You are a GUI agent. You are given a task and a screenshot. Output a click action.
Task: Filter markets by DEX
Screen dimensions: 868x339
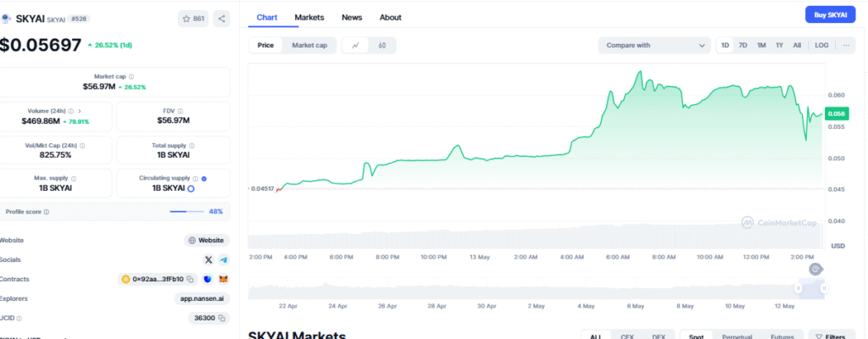point(658,336)
